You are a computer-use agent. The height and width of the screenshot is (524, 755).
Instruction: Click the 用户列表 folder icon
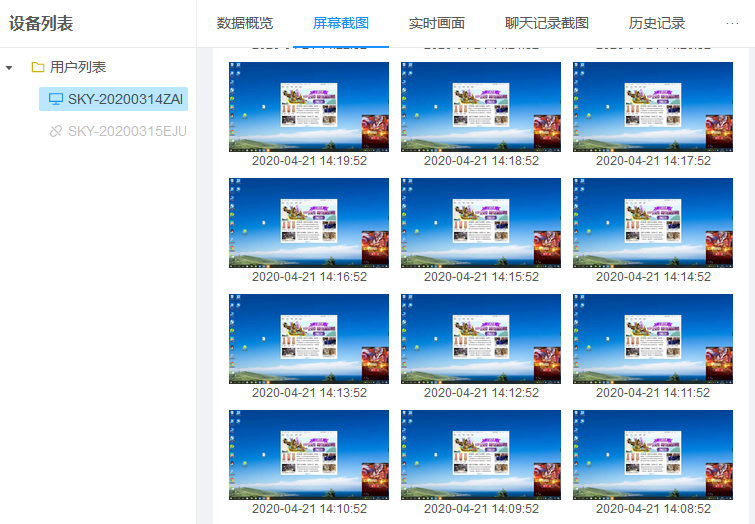(38, 67)
